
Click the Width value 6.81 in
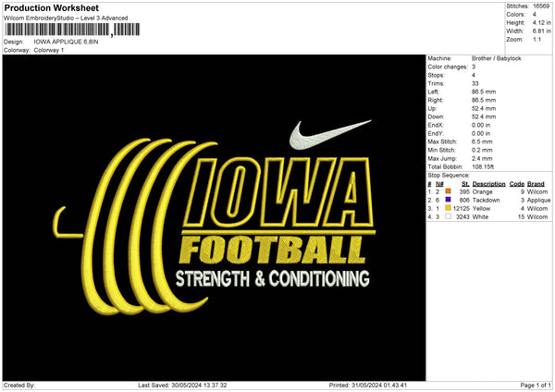541,31
